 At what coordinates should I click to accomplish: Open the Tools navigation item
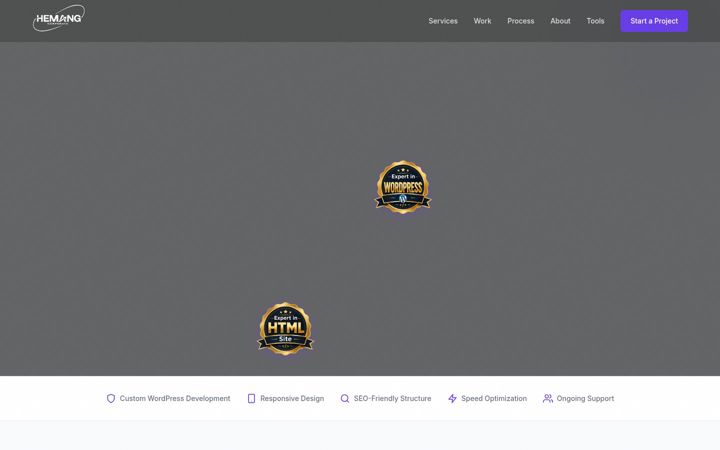point(595,21)
